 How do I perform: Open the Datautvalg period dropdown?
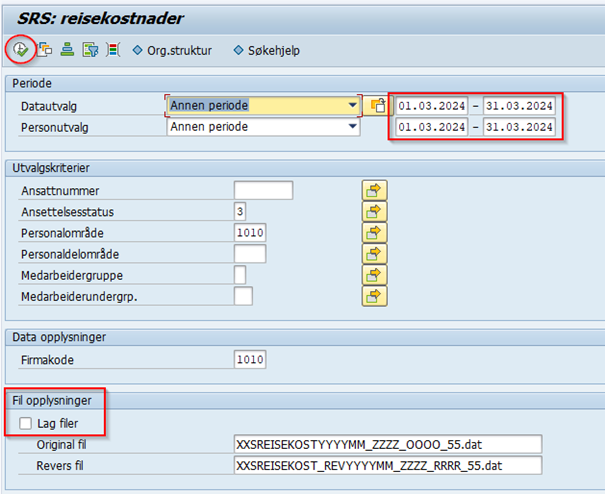[x=264, y=105]
